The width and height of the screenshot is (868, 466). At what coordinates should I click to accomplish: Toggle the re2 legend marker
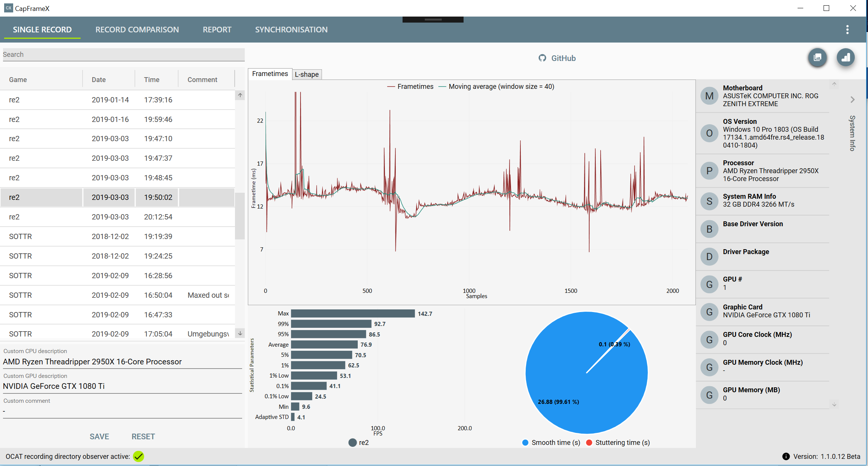click(x=352, y=443)
